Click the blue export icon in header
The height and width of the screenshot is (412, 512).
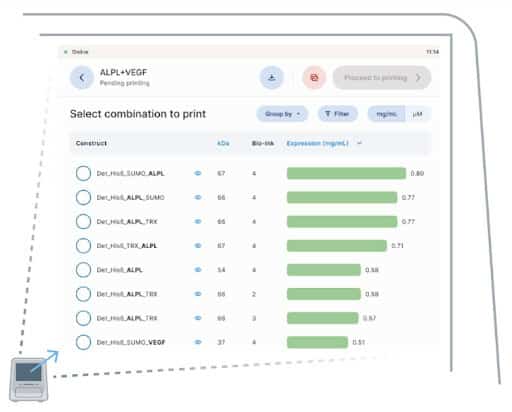point(272,78)
